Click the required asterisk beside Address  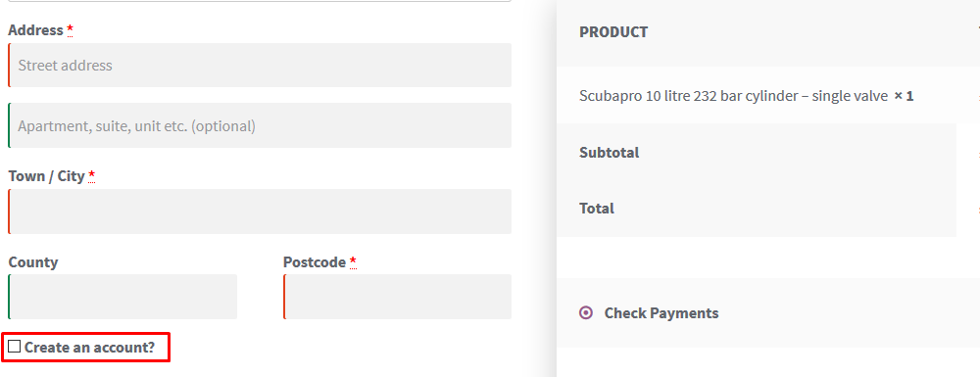tap(70, 29)
